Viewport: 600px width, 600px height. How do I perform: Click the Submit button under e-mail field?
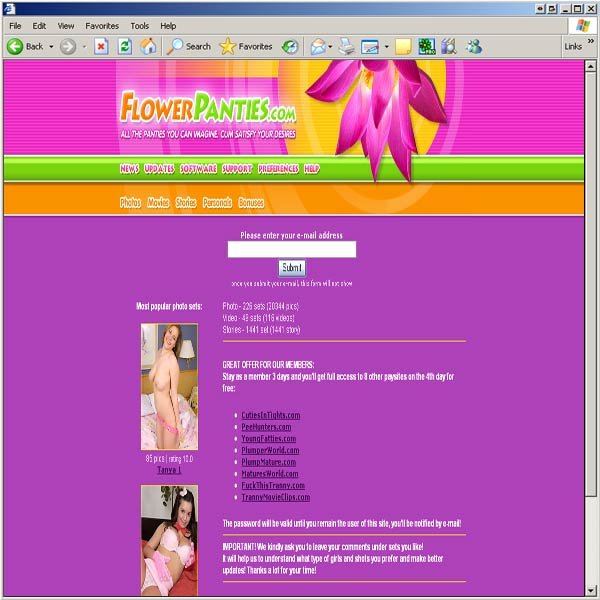(292, 268)
